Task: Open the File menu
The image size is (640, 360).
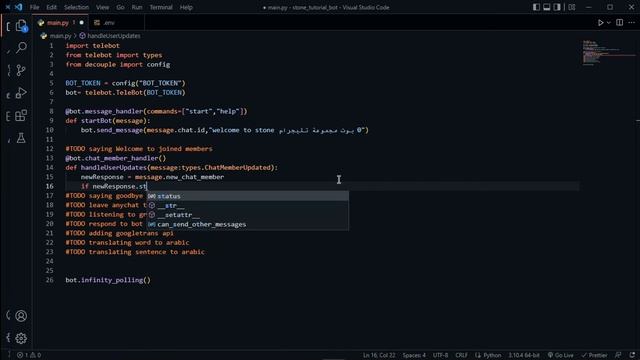Action: click(x=34, y=7)
